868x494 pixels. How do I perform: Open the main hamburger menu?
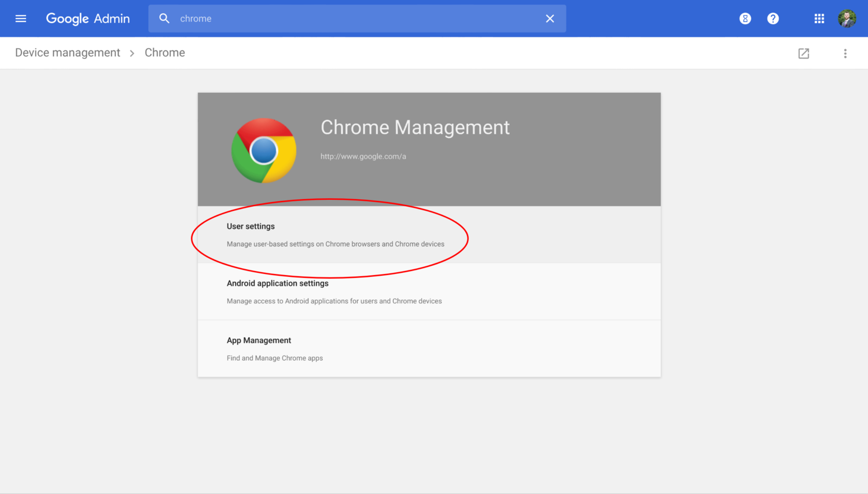pyautogui.click(x=21, y=19)
